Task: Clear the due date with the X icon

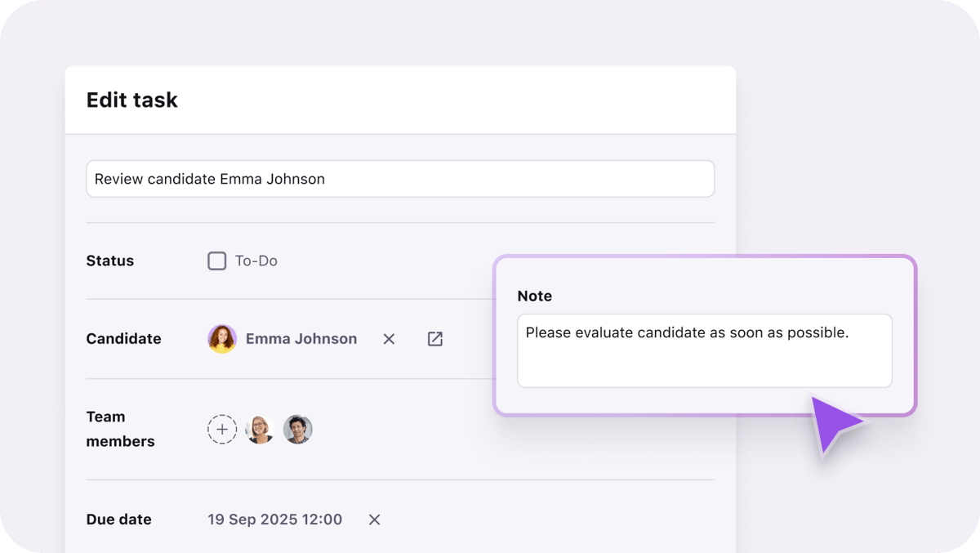Action: (x=374, y=519)
